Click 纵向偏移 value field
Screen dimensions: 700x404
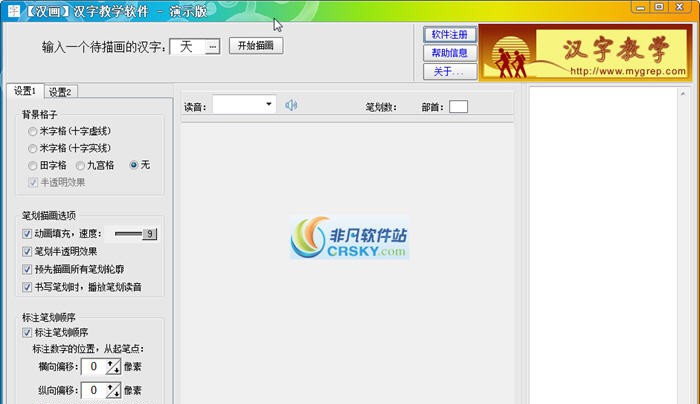pos(94,390)
